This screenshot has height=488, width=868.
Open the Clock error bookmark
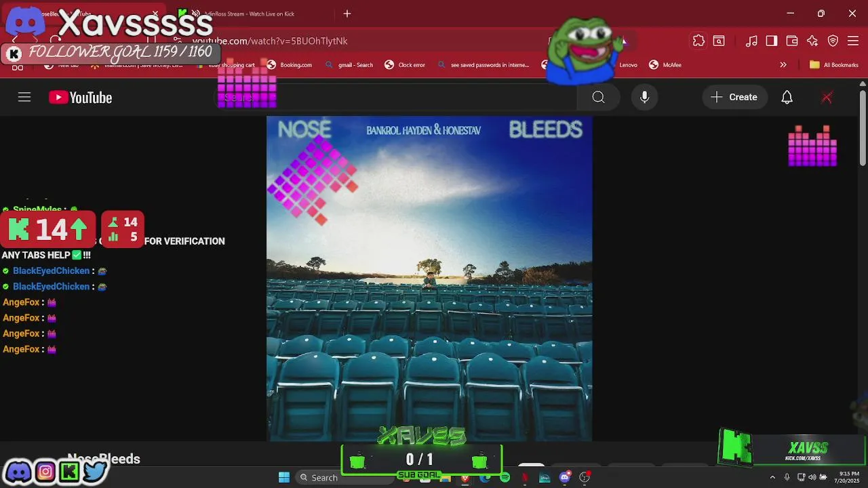point(405,65)
